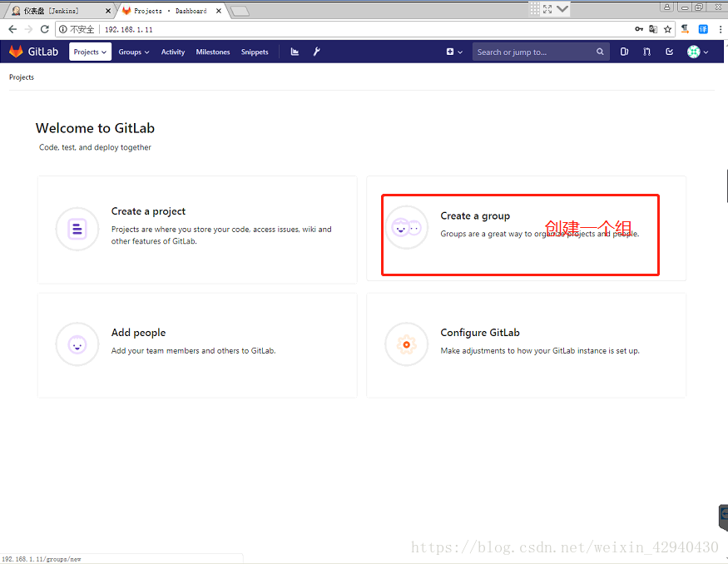Select the Create a group link
Image resolution: width=728 pixels, height=564 pixels.
[x=475, y=215]
